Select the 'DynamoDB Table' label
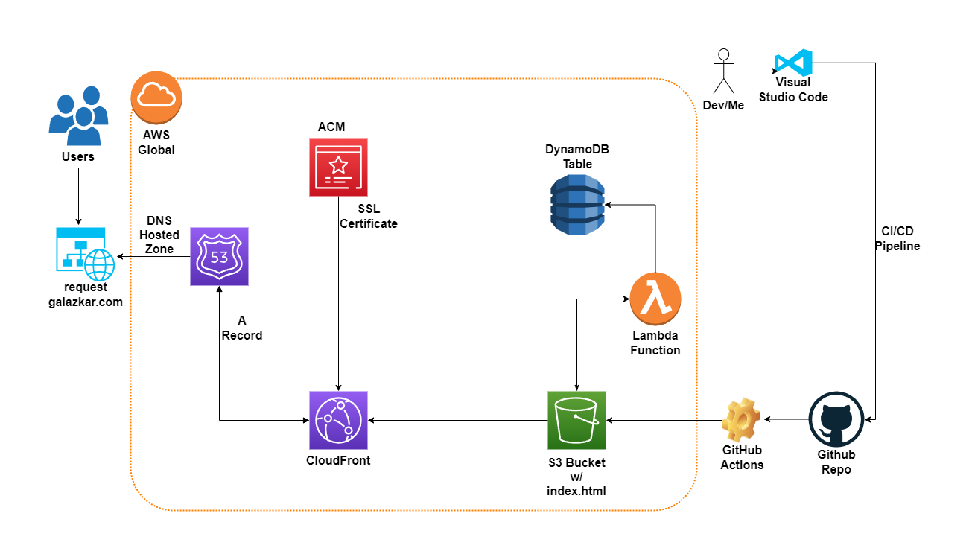 click(577, 156)
